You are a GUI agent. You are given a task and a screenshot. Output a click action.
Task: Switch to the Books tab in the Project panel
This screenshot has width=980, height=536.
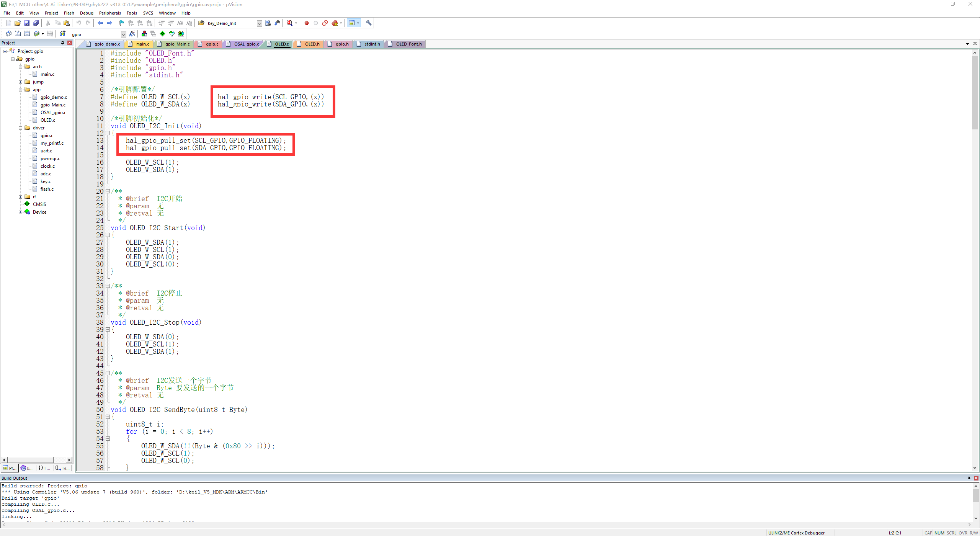tap(26, 468)
